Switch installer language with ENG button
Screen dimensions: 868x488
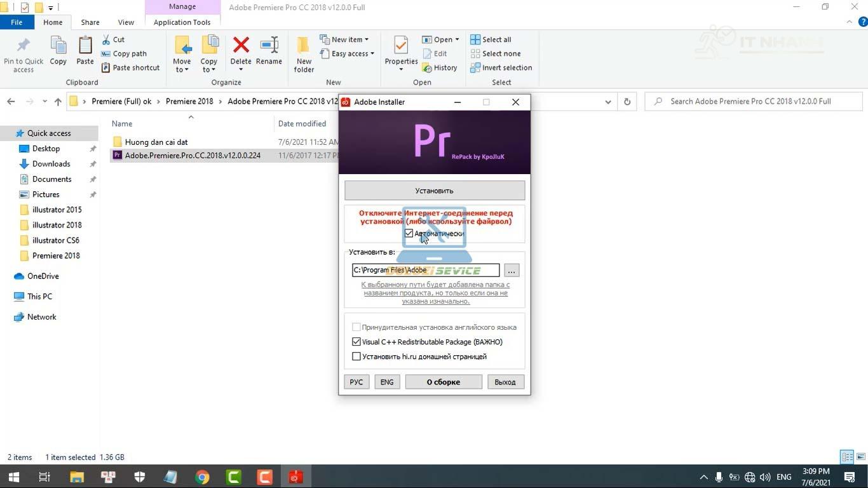click(x=387, y=382)
